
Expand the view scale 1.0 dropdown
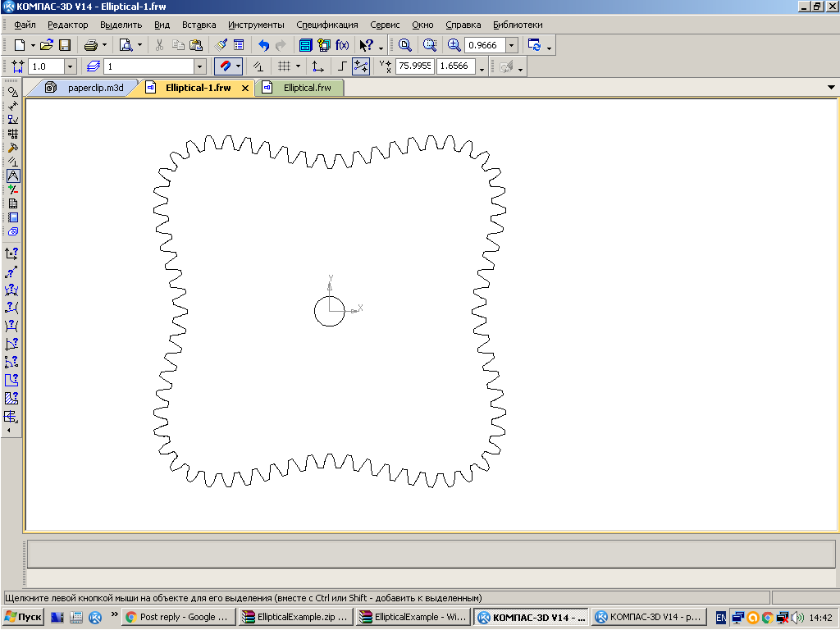70,66
